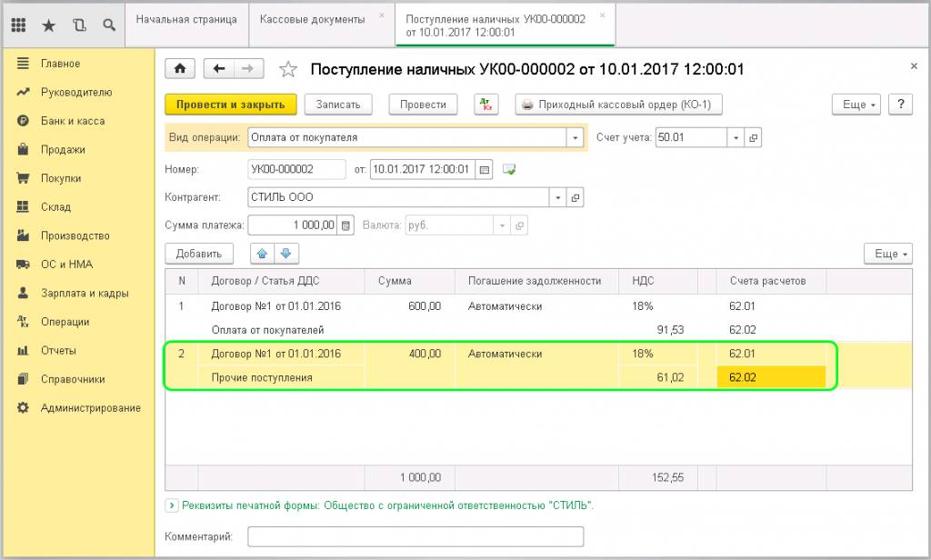The image size is (931, 560).
Task: Add document to favorites with star
Action: tap(288, 69)
